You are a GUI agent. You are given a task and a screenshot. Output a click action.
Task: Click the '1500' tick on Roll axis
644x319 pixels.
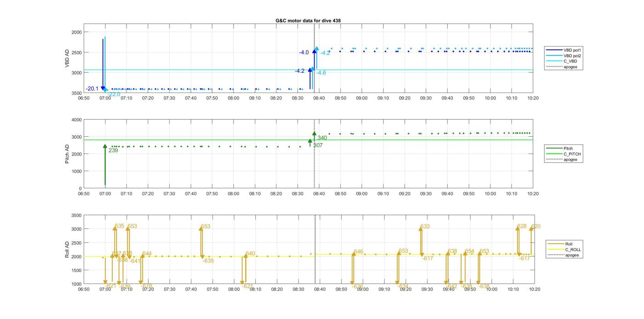[x=76, y=270]
